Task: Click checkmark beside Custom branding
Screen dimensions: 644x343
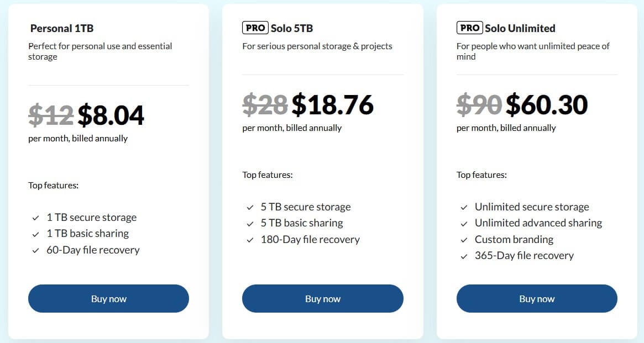Action: [463, 239]
